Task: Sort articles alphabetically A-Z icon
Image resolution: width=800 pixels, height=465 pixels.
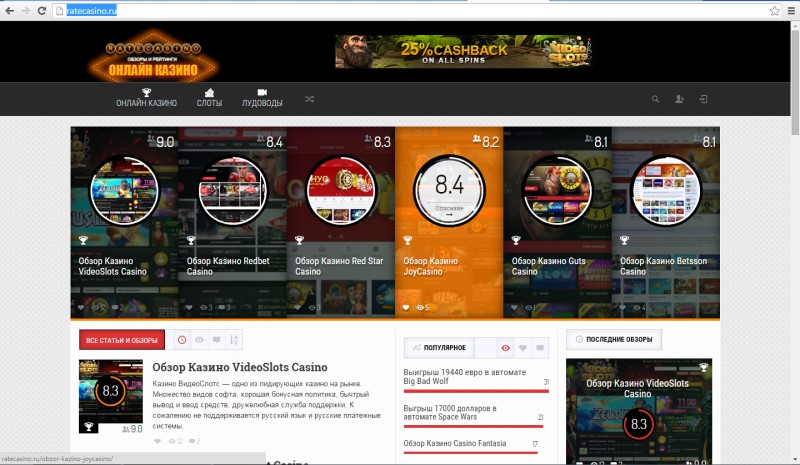Action: tap(234, 340)
